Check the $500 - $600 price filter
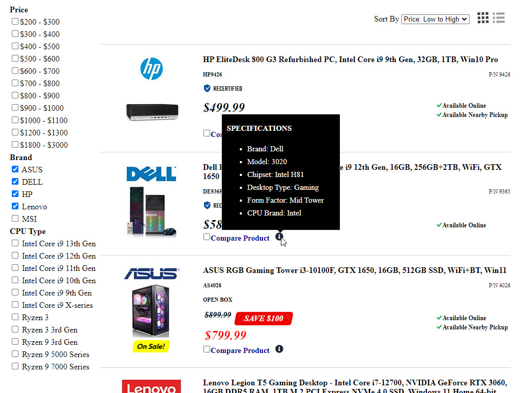 click(15, 58)
